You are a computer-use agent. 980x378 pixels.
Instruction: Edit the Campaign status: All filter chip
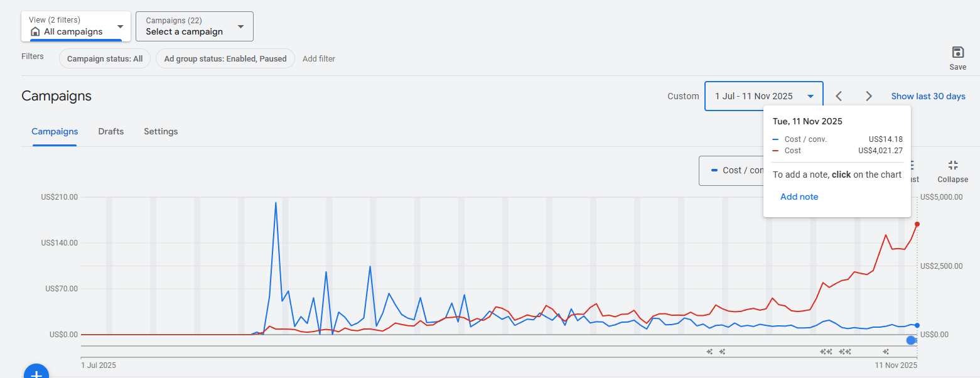click(x=105, y=58)
